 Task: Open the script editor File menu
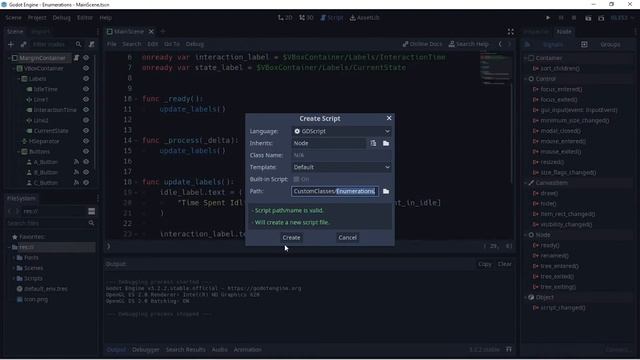(111, 44)
